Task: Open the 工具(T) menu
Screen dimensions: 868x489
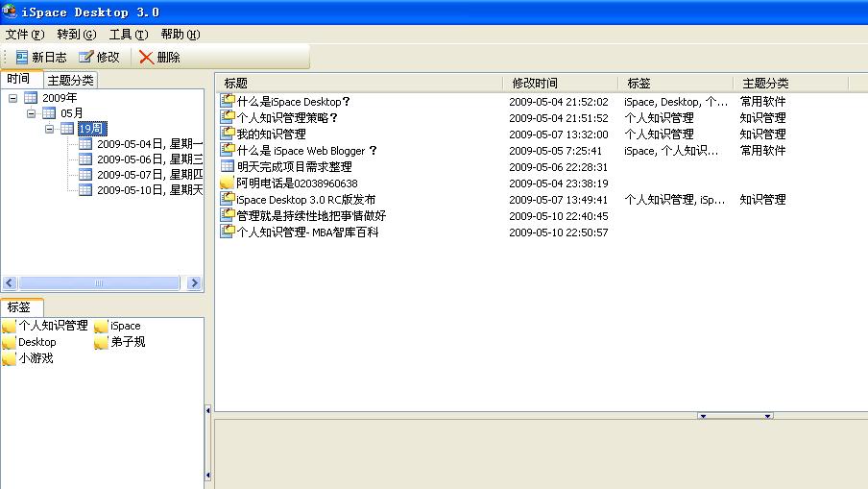Action: 129,35
